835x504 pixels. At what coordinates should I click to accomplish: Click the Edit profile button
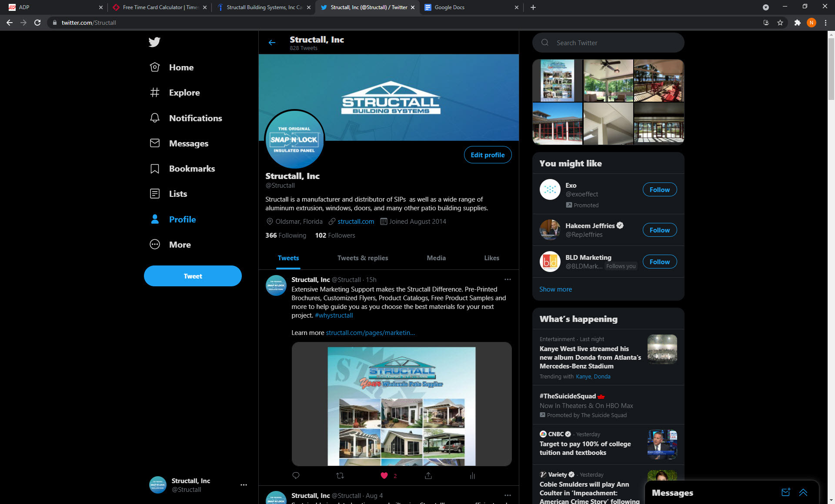click(488, 155)
